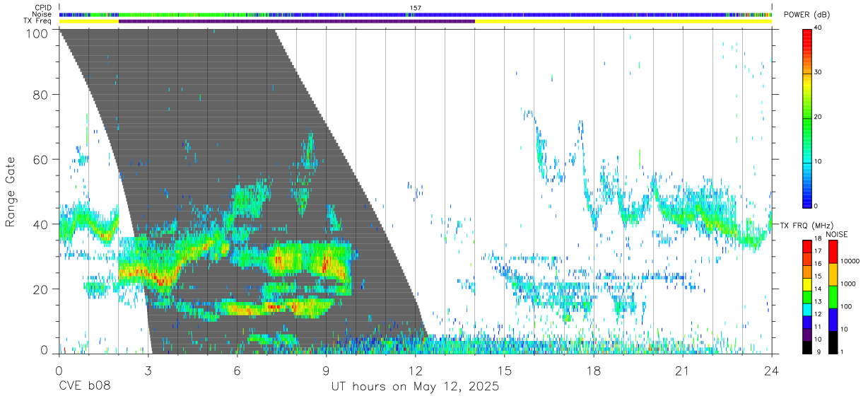Click the 0 label on Range Gate axis
This screenshot has width=868, height=401.
click(44, 351)
